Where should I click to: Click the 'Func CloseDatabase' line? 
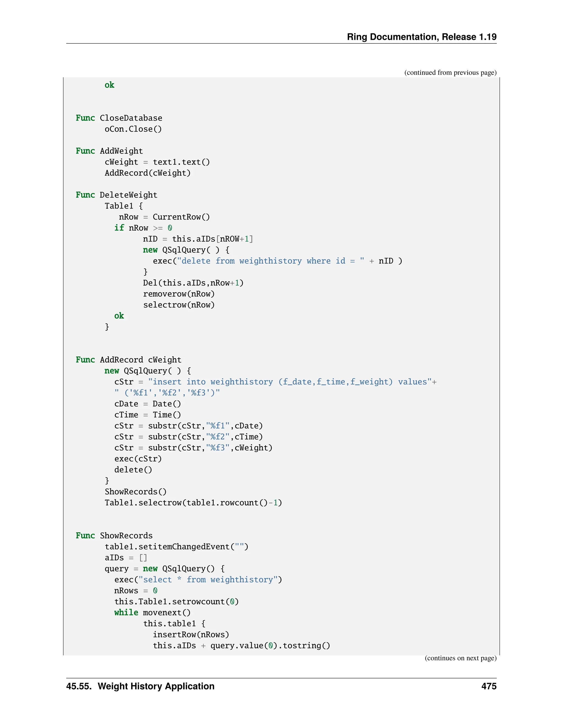click(119, 118)
